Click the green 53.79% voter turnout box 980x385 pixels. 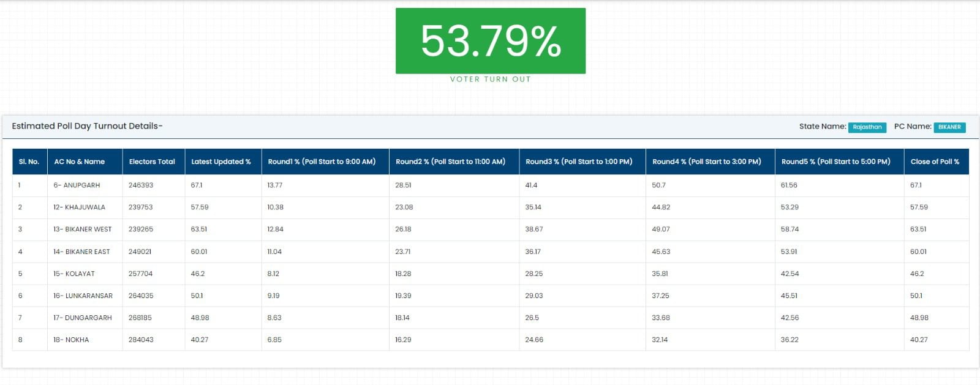coord(490,41)
